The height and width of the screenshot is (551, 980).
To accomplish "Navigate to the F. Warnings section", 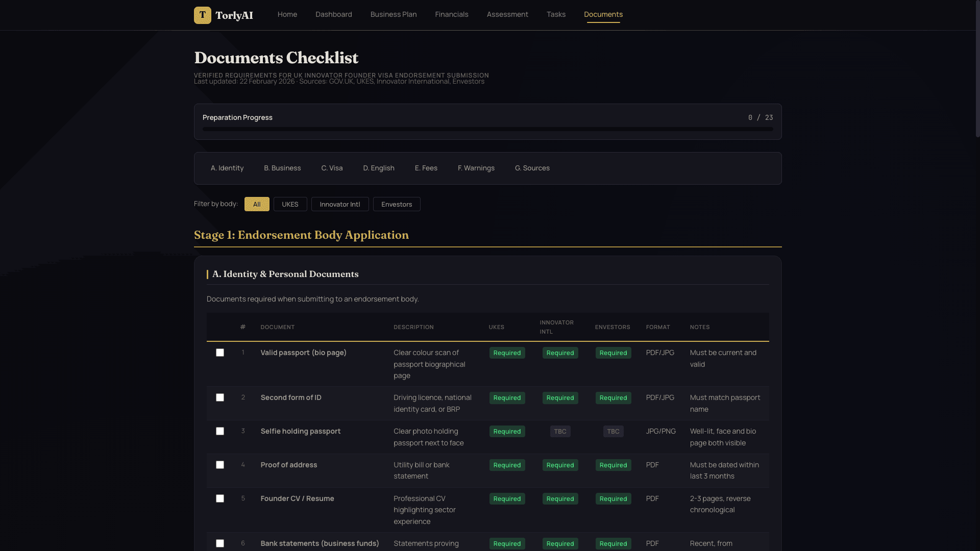I will pyautogui.click(x=476, y=168).
